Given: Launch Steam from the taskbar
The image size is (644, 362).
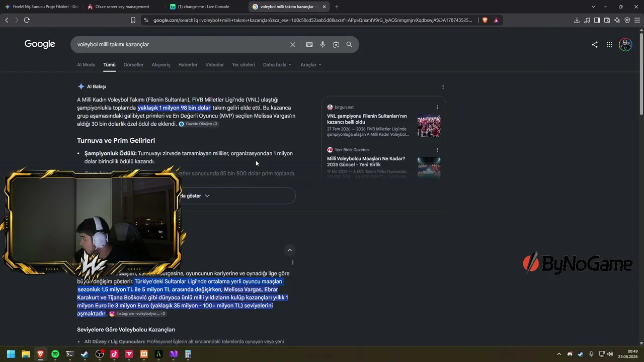Looking at the screenshot, I should click(x=85, y=354).
